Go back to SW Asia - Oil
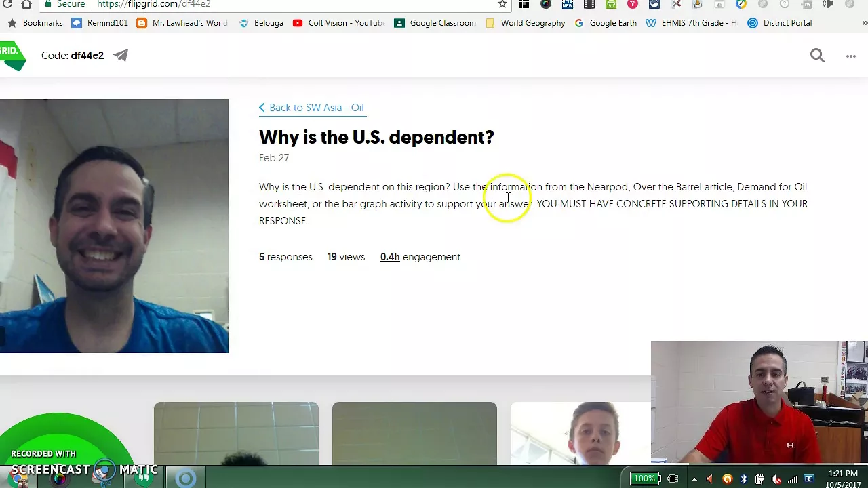 click(x=311, y=108)
